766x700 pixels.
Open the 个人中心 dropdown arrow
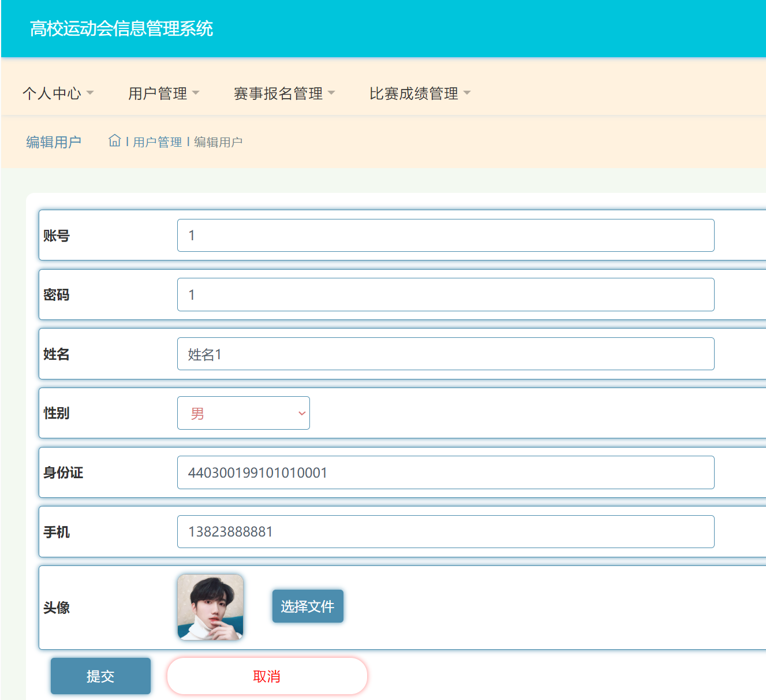[x=91, y=92]
